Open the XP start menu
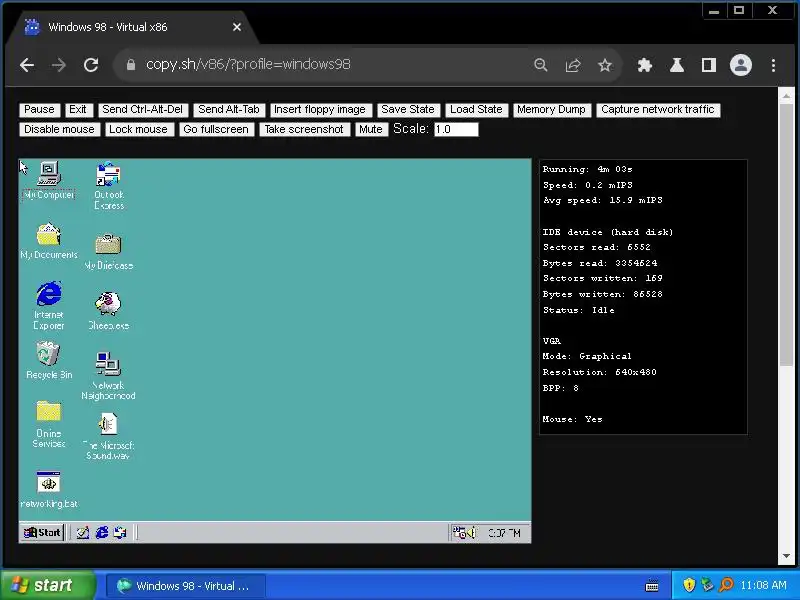Viewport: 800px width, 600px height. point(48,585)
